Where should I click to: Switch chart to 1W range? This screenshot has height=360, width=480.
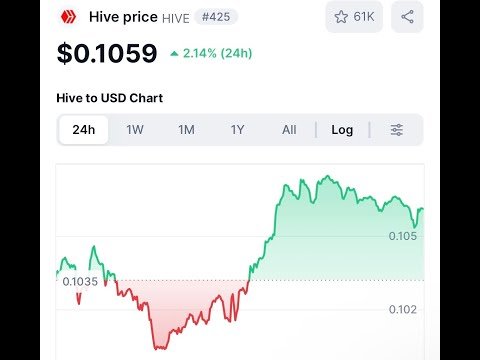(135, 130)
